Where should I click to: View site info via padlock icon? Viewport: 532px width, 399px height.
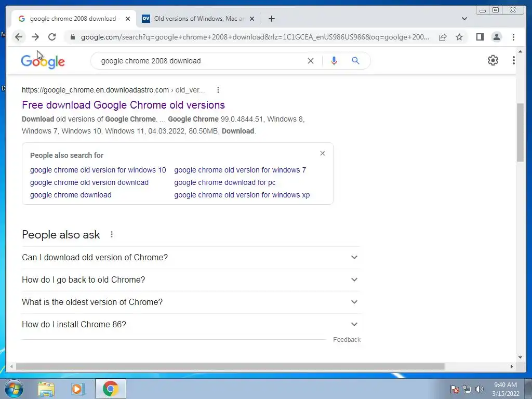tap(72, 37)
